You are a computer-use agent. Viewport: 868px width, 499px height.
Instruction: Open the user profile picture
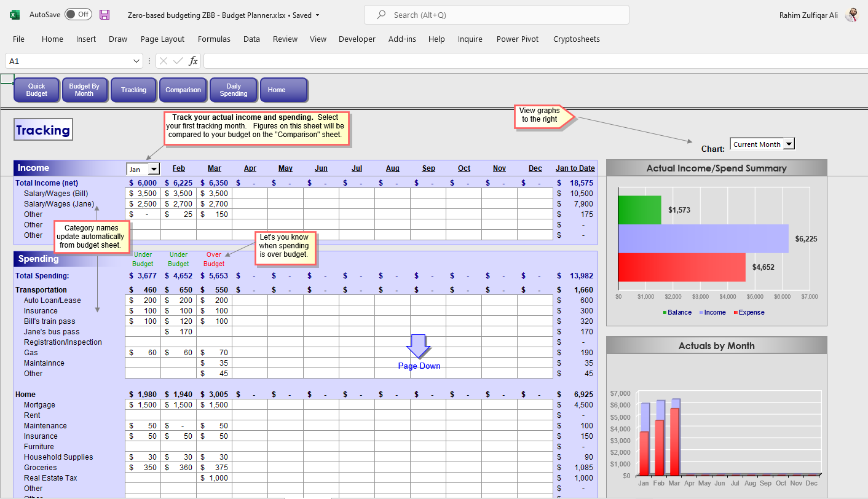851,15
